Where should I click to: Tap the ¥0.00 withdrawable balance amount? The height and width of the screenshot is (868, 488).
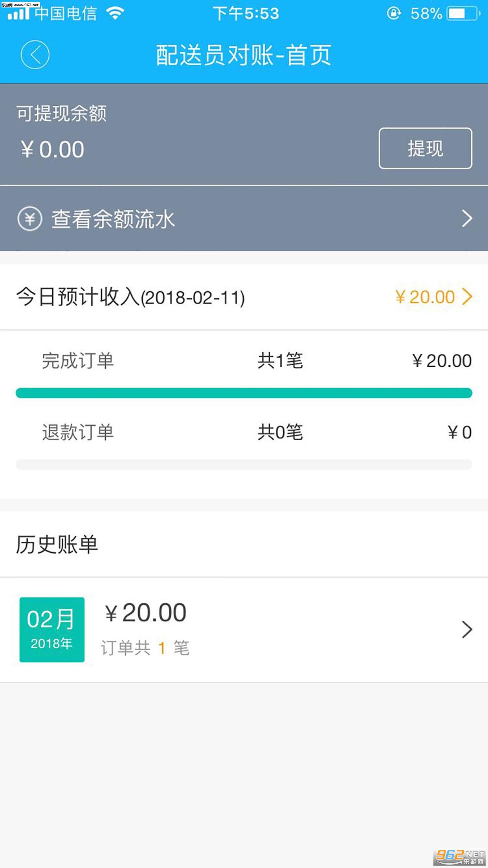pos(53,150)
